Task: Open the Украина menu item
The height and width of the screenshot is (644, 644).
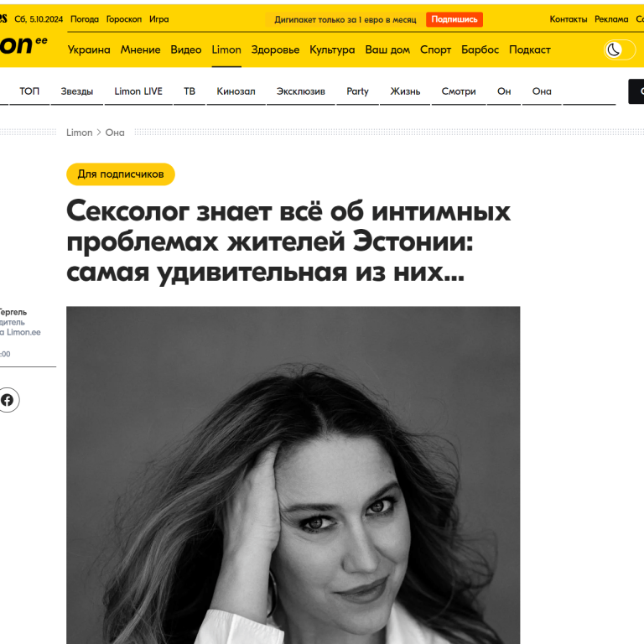Action: [x=89, y=49]
